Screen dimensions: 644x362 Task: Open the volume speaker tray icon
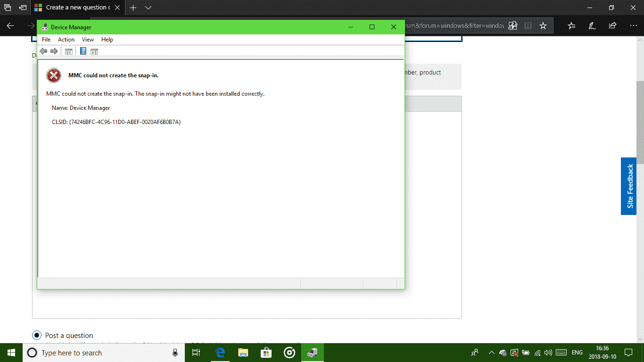(548, 353)
